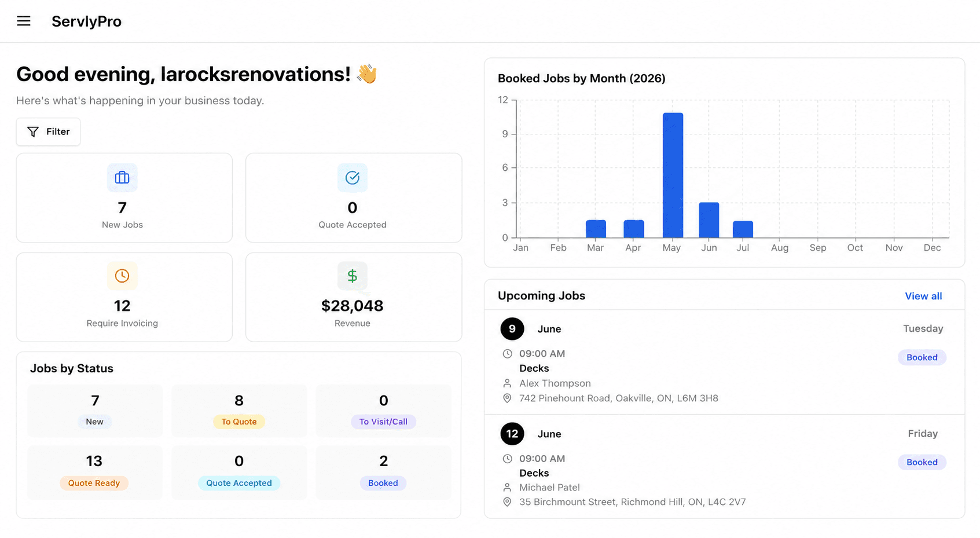Click the Jobs by Status heading

72,369
